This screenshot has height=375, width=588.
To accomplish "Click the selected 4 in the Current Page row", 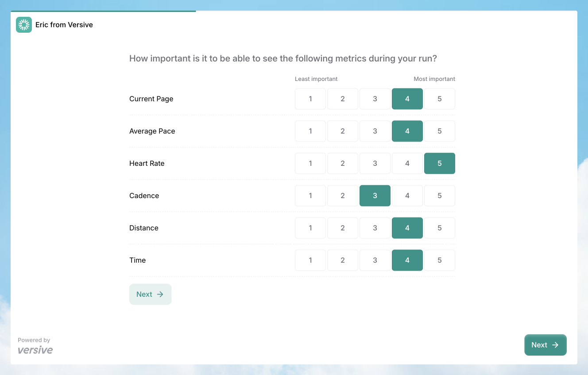I will (x=407, y=99).
